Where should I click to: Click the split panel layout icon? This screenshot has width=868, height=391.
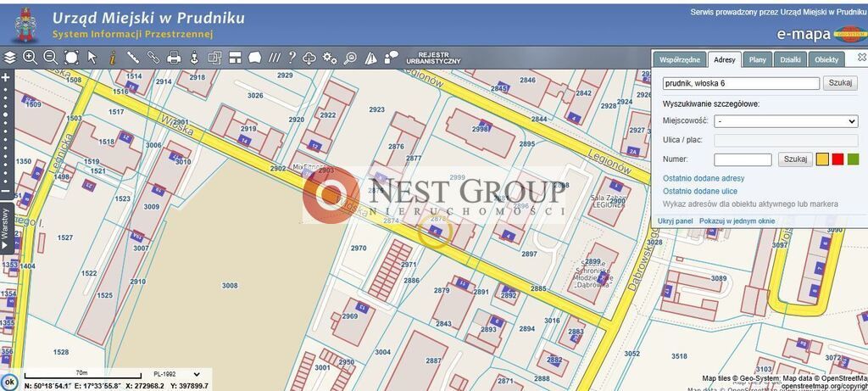click(236, 58)
